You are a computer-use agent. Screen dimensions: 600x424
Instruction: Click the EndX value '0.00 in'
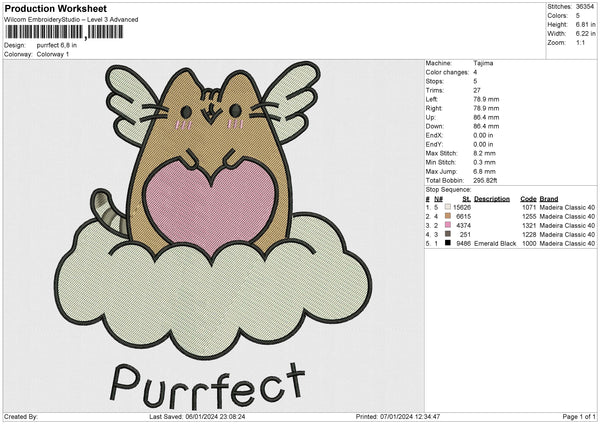tap(483, 135)
